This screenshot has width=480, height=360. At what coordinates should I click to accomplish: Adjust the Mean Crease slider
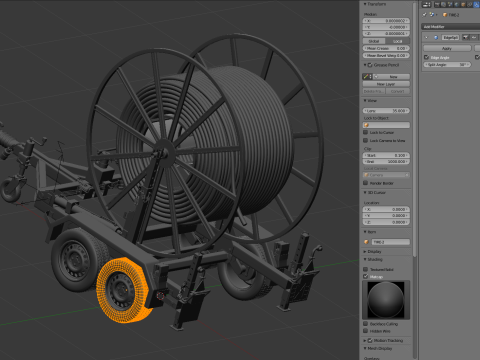click(x=386, y=48)
